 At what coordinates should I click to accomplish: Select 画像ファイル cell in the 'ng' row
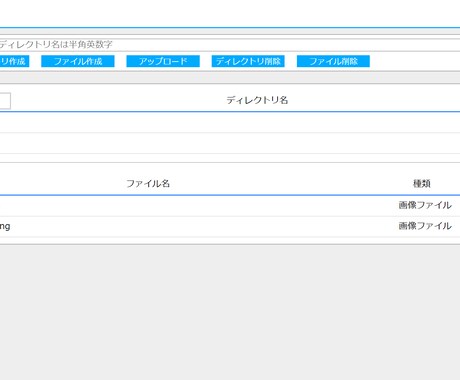click(425, 226)
